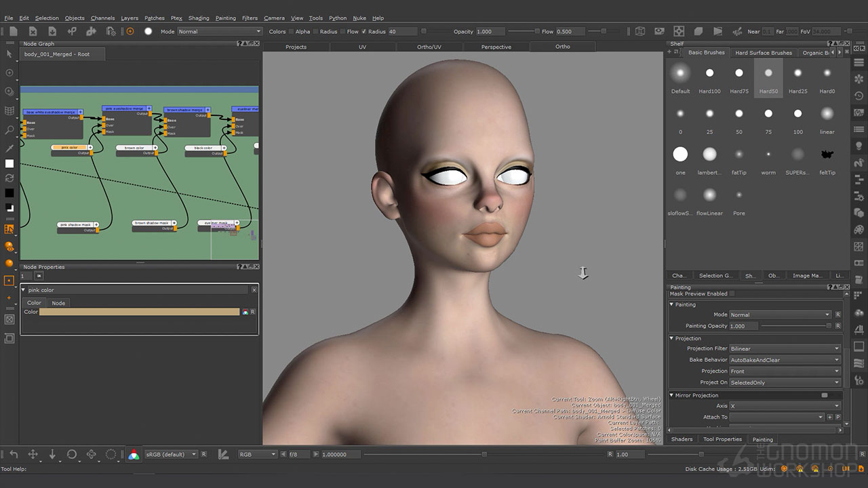Toggle the checked Radius checkbox
Viewport: 868px width, 488px height.
coord(363,32)
